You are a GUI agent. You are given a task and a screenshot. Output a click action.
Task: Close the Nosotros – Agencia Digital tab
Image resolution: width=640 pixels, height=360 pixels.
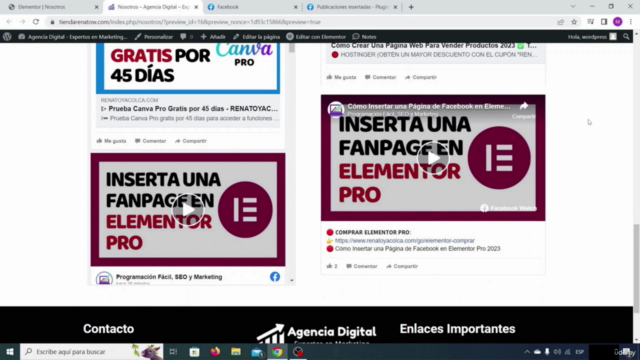tap(196, 7)
